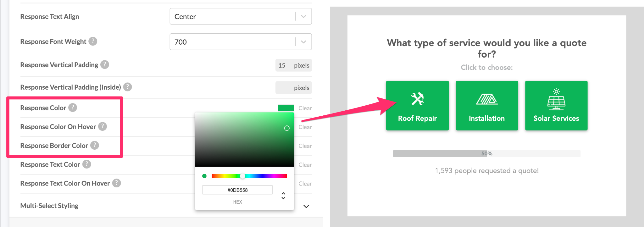Click help icon for Response Color On Hover
This screenshot has width=644, height=227.
[103, 126]
